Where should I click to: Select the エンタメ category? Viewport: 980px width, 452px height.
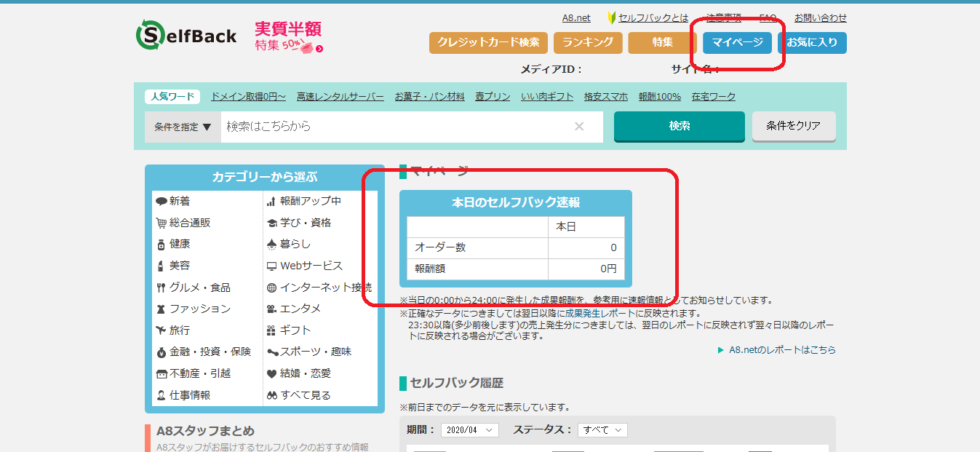(x=294, y=309)
